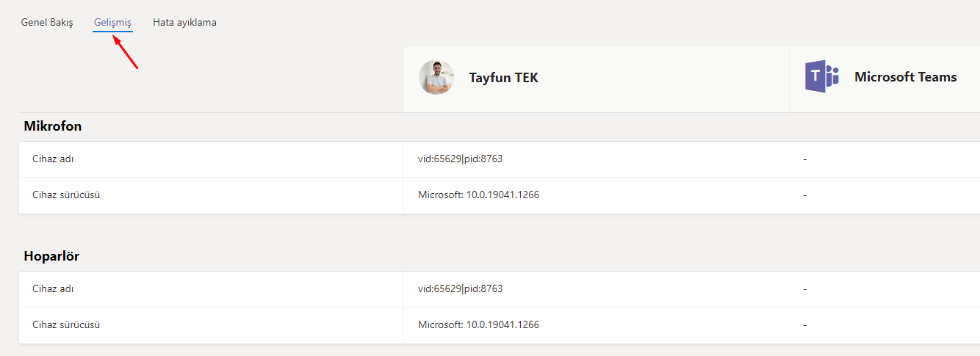This screenshot has height=356, width=980.
Task: Click the red arrow annotation below Gelişmiş
Action: 126,51
